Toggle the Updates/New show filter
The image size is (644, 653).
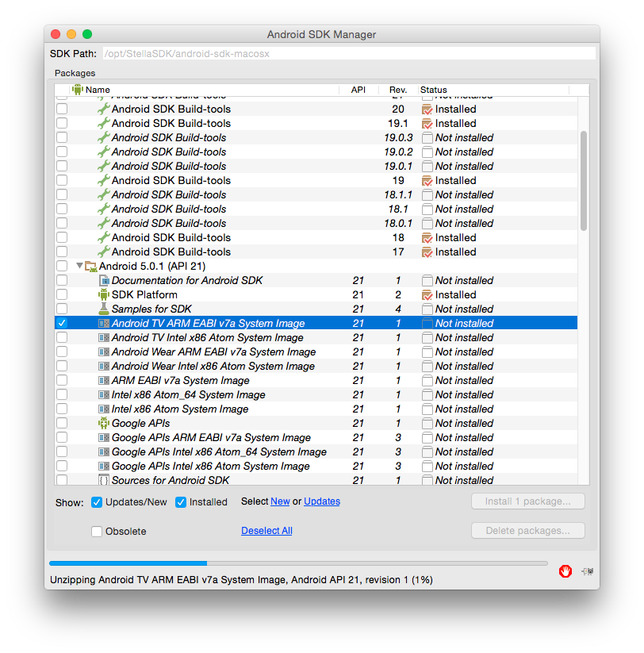click(x=97, y=502)
